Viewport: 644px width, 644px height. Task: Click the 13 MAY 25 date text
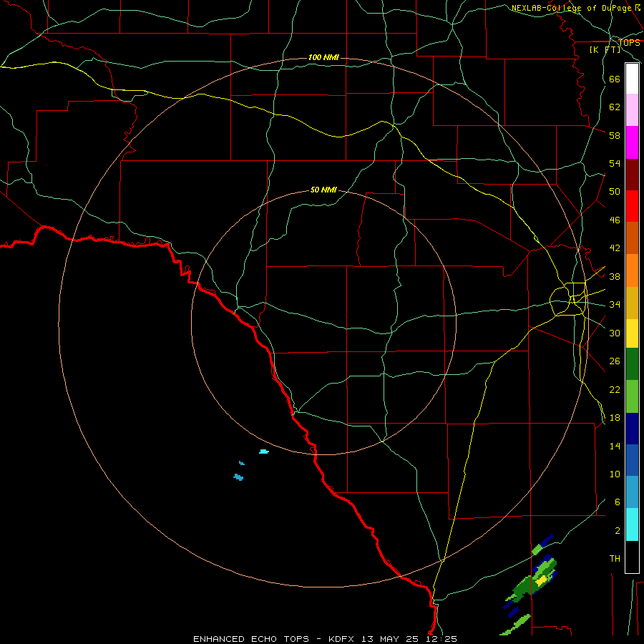click(x=390, y=639)
